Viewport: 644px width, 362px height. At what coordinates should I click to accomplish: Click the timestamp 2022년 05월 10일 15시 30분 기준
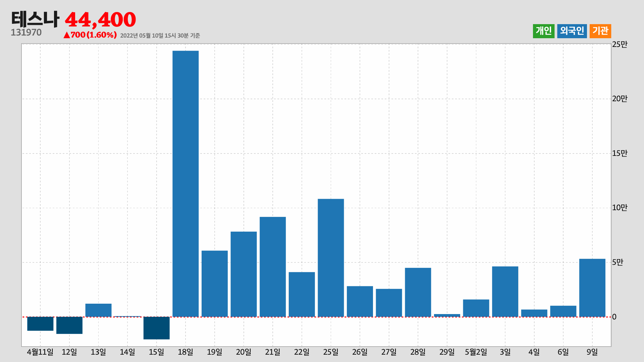160,36
